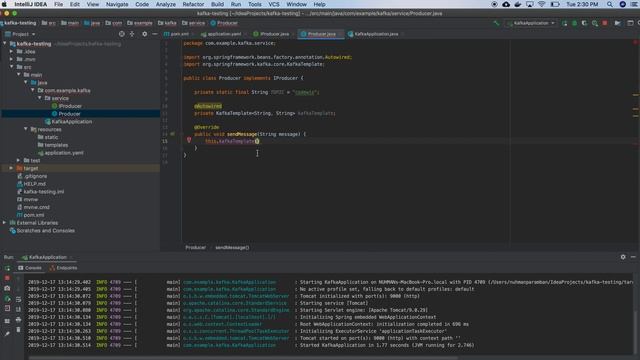Click Locate file target icon in Project panel
Screen dimensions: 640x360
pos(122,34)
